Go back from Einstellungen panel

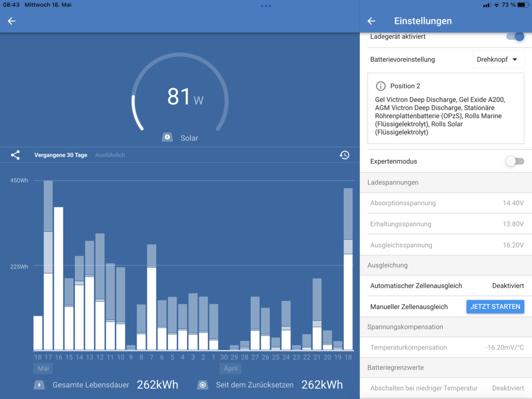coord(371,21)
